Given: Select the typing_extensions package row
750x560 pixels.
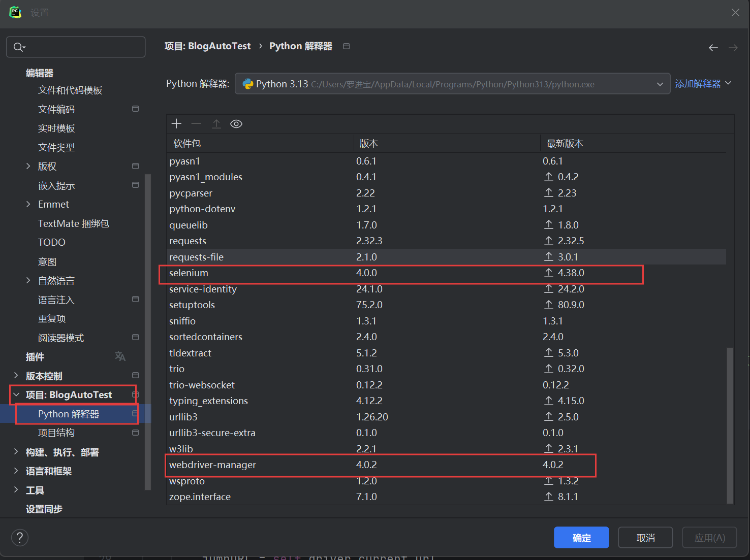Looking at the screenshot, I should point(447,401).
